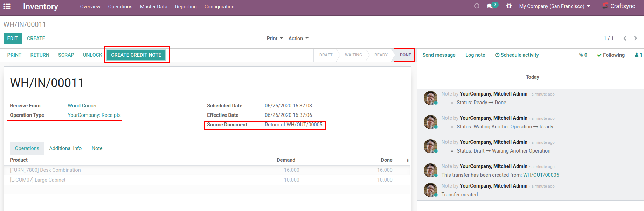Expand the Action dropdown
This screenshot has width=644, height=211.
coord(298,38)
